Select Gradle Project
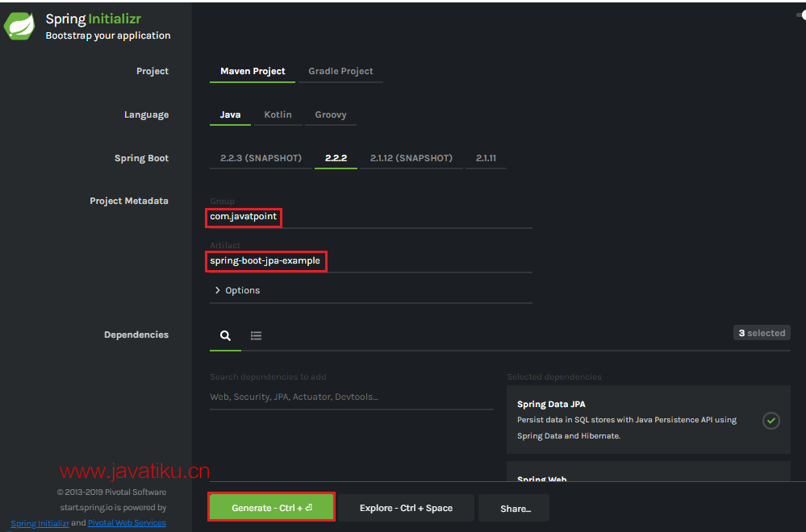 click(340, 72)
